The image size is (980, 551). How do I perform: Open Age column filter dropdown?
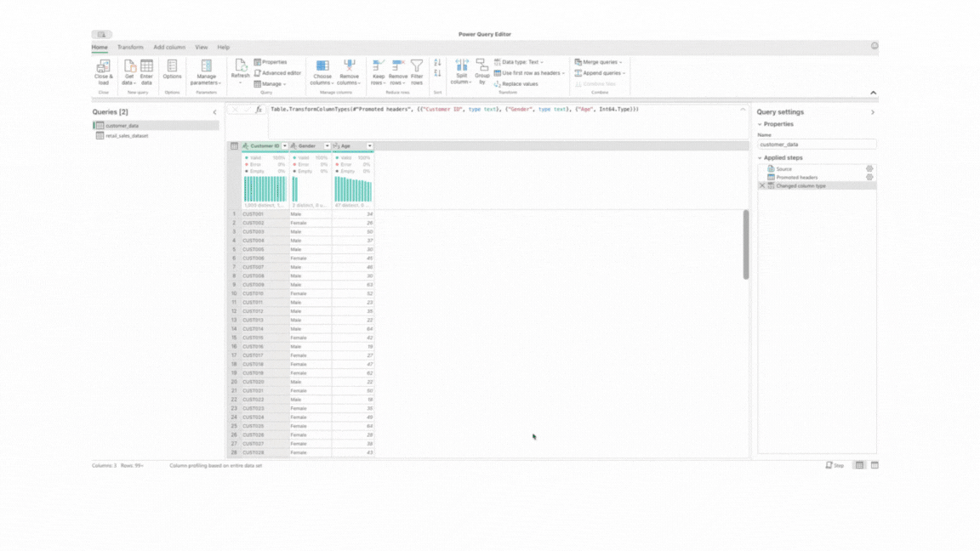pos(369,146)
